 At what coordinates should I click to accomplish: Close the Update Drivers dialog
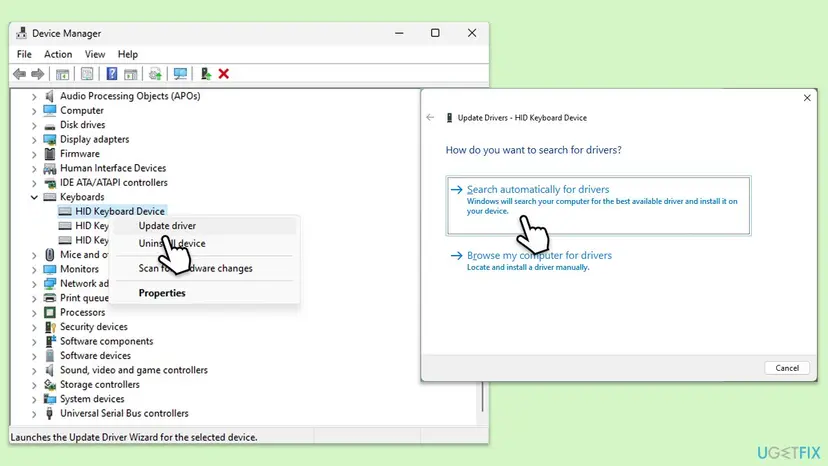click(x=807, y=98)
